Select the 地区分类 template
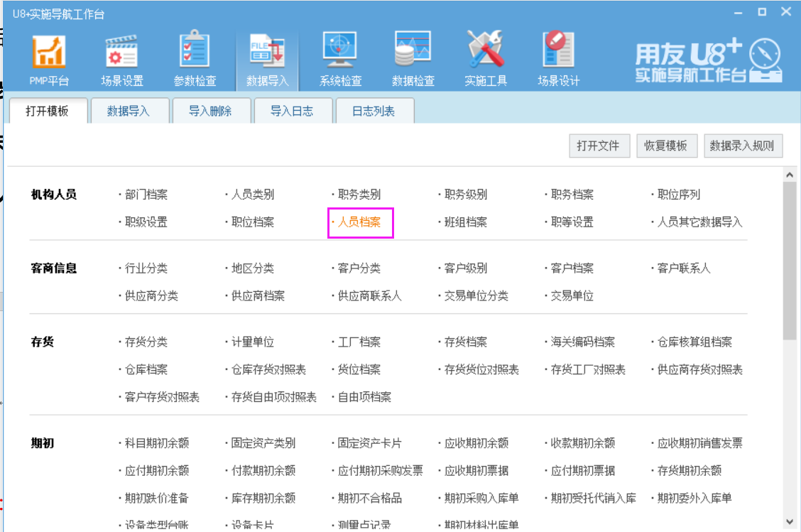Image resolution: width=801 pixels, height=532 pixels. (x=253, y=268)
